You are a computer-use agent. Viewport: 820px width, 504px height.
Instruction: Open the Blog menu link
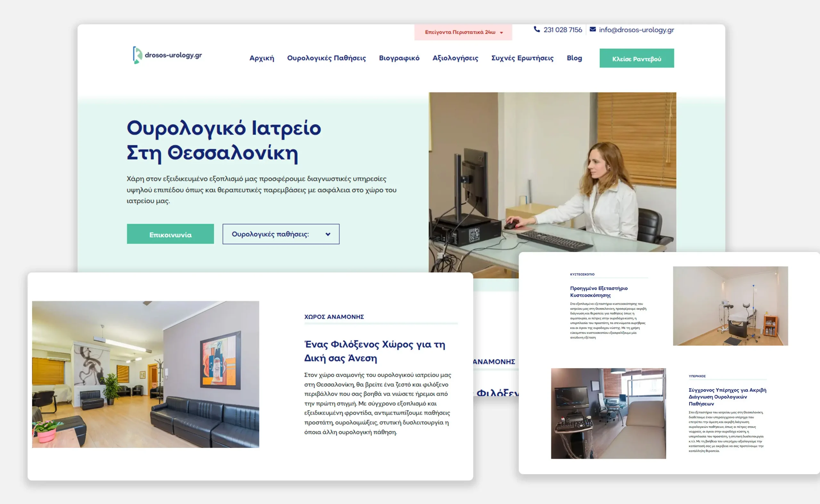(574, 58)
